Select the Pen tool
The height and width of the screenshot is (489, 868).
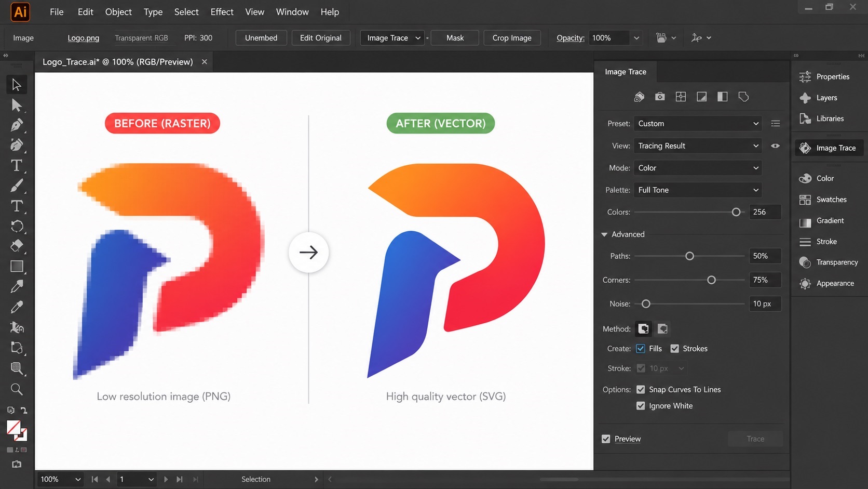[17, 125]
